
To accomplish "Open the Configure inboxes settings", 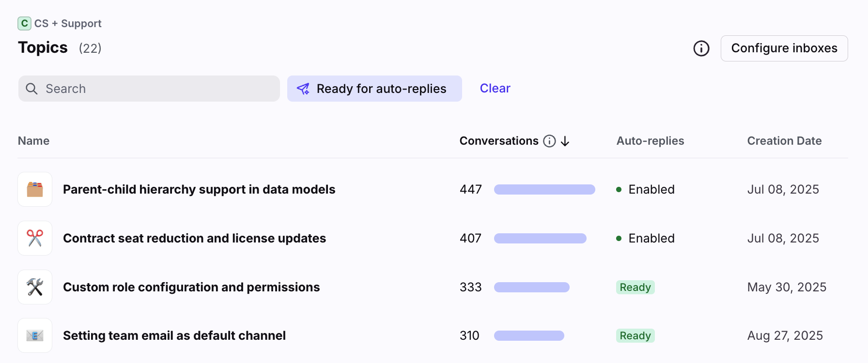I will [784, 48].
